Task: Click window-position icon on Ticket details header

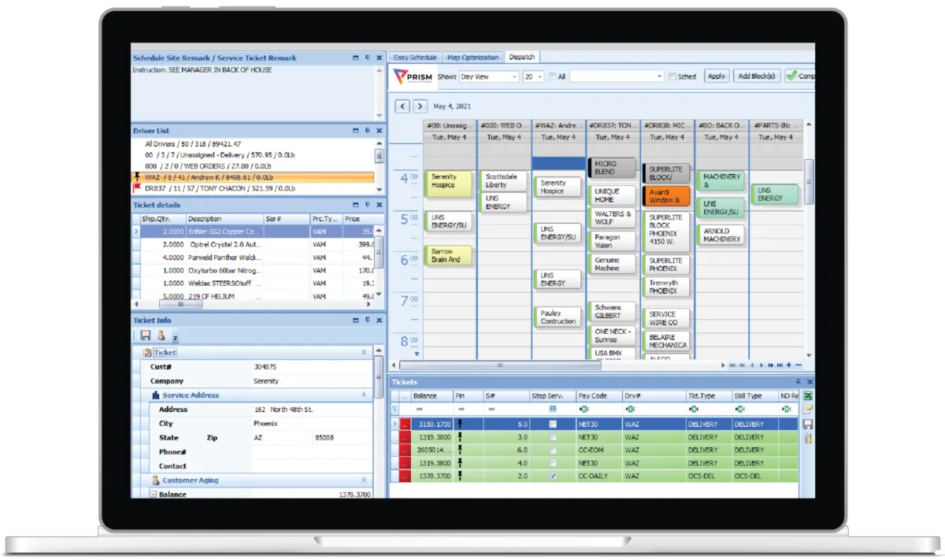Action: (x=356, y=205)
